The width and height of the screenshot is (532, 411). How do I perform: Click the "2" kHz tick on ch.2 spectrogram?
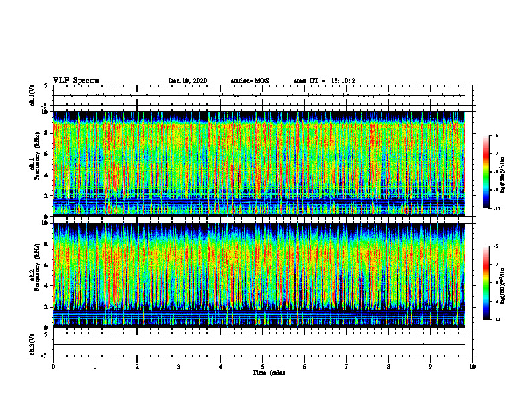click(46, 307)
